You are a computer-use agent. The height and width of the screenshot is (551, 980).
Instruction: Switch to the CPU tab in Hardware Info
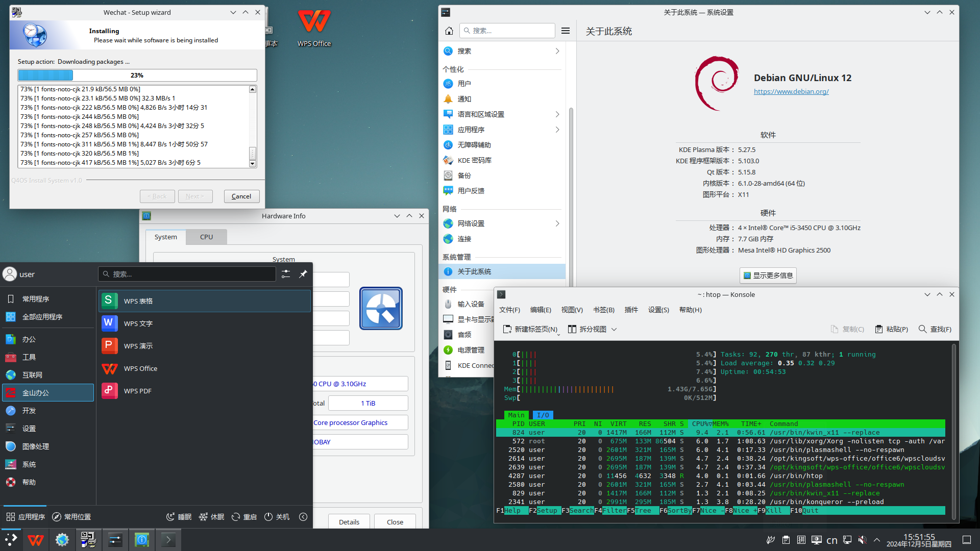[x=206, y=237]
